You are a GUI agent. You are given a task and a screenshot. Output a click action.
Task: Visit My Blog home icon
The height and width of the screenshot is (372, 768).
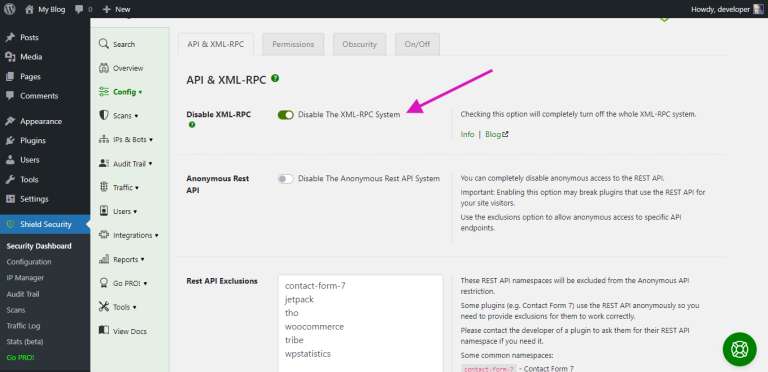click(29, 9)
